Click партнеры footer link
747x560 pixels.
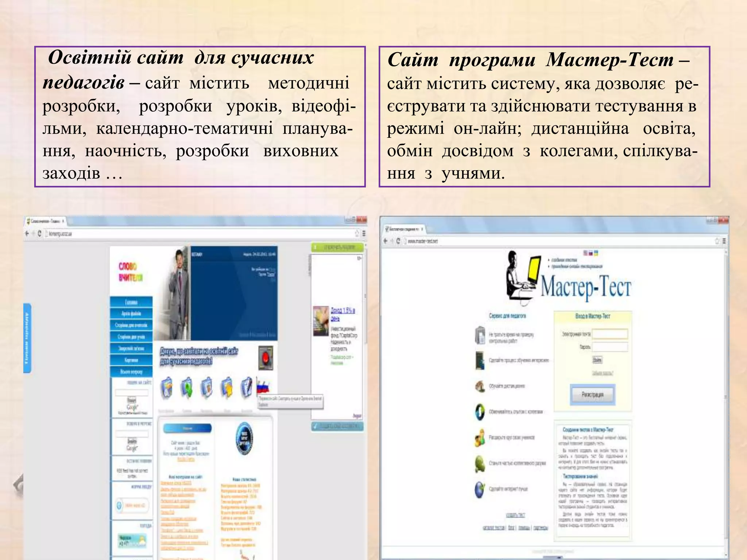point(541,528)
